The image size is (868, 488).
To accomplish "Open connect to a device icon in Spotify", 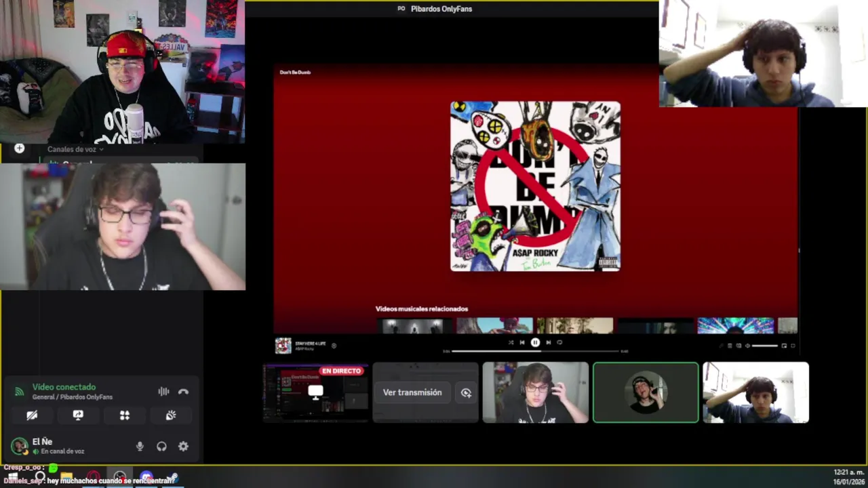I will coord(738,346).
